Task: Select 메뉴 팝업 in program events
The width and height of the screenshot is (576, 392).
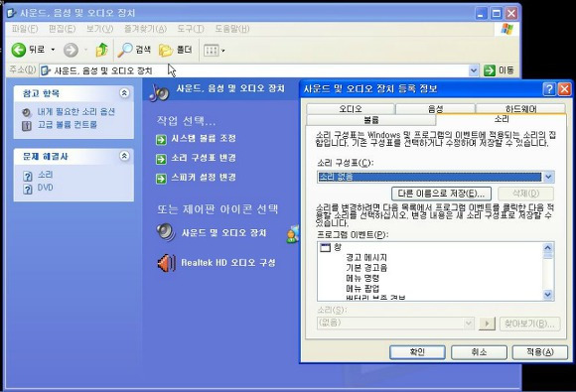Action: (x=362, y=289)
